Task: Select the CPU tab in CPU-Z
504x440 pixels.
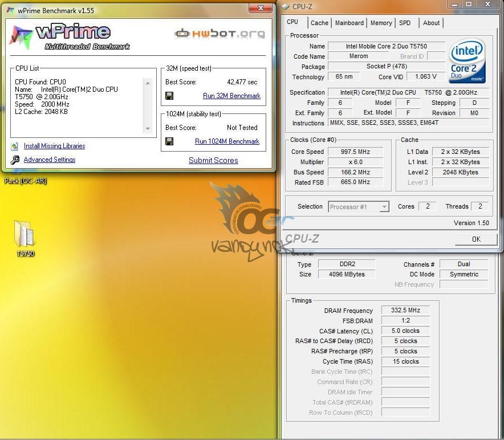Action: [x=292, y=22]
